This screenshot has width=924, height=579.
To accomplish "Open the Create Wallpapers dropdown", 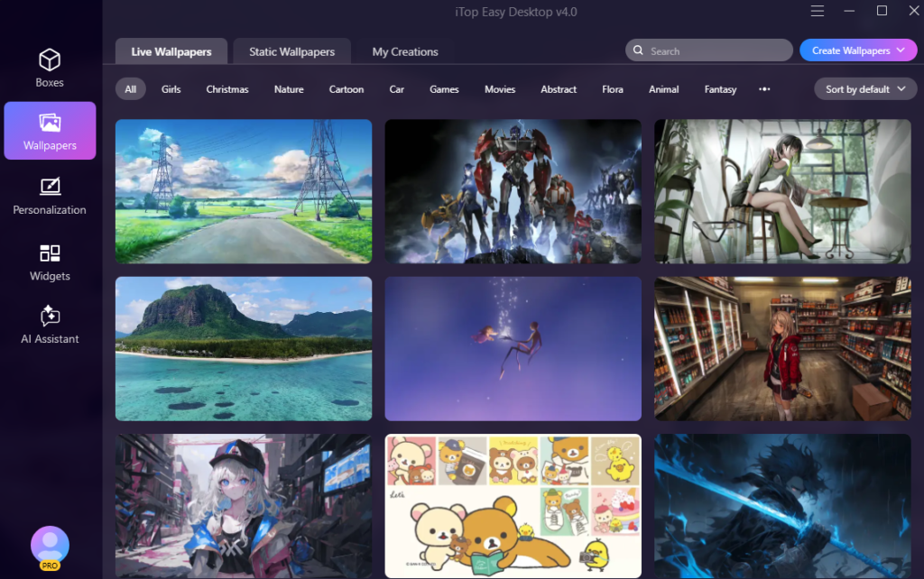I will click(x=857, y=51).
